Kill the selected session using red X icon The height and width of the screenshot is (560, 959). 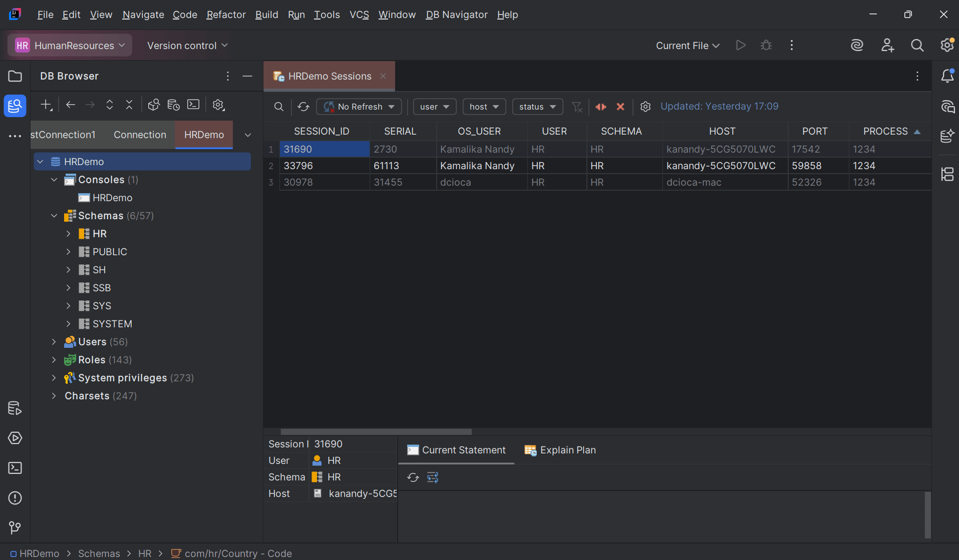tap(620, 107)
